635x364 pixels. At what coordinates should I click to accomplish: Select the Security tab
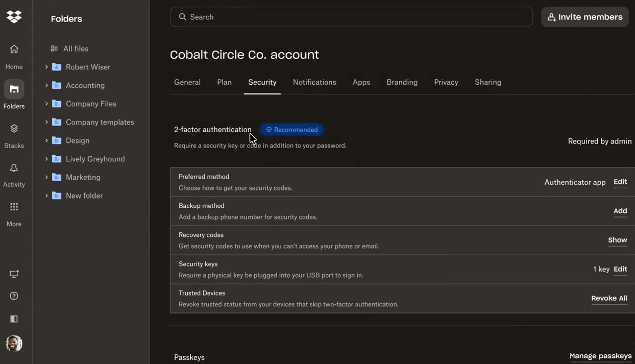coord(262,82)
